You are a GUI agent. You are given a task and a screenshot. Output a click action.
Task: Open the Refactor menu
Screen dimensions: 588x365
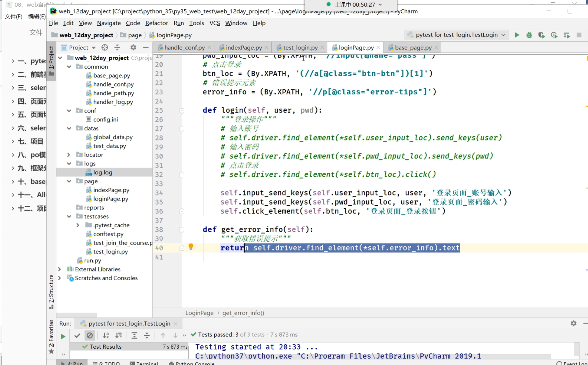click(156, 23)
